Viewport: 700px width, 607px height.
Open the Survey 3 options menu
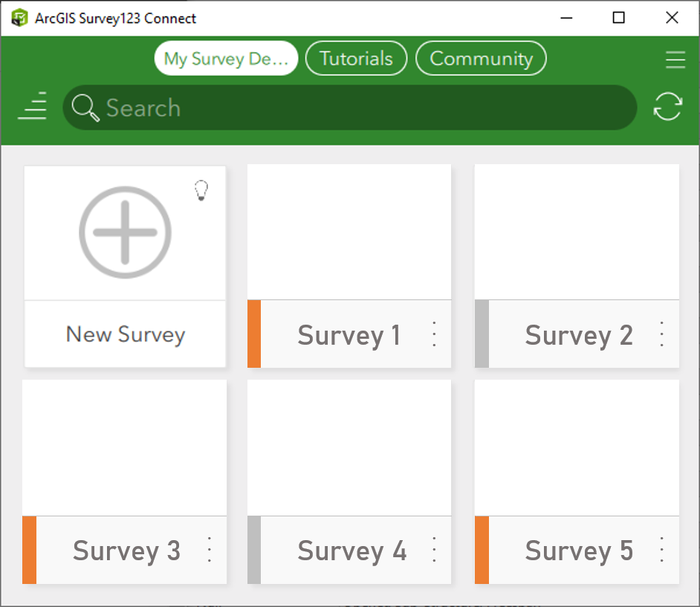pyautogui.click(x=210, y=550)
